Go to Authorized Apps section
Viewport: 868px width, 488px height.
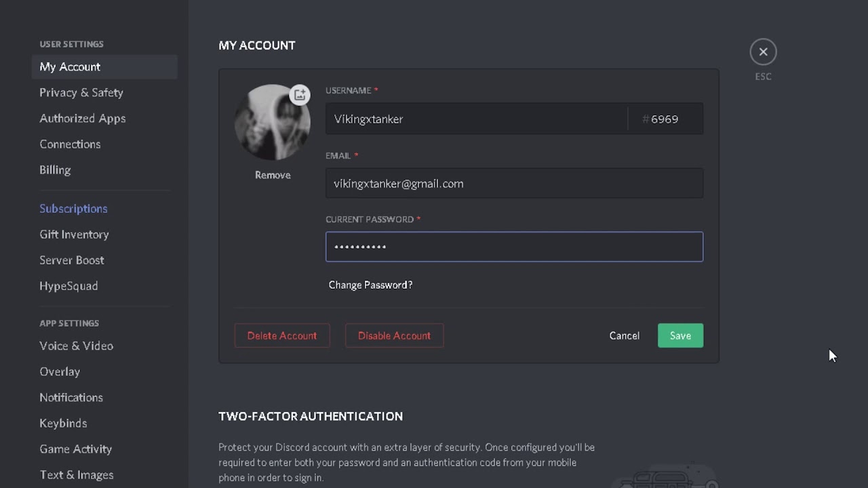click(x=82, y=118)
